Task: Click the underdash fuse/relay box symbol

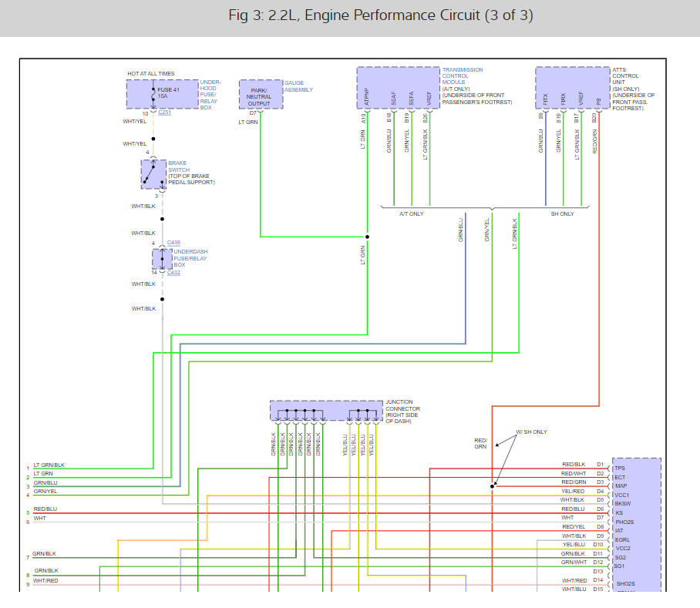Action: click(x=162, y=259)
